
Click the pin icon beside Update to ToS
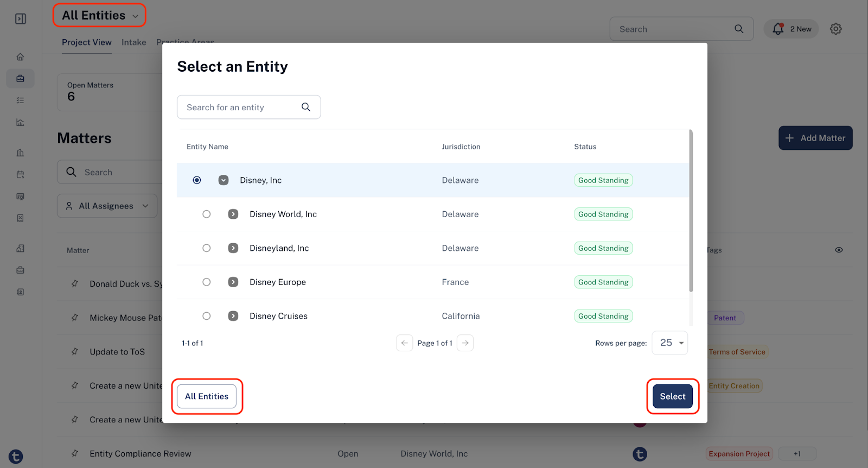[75, 351]
